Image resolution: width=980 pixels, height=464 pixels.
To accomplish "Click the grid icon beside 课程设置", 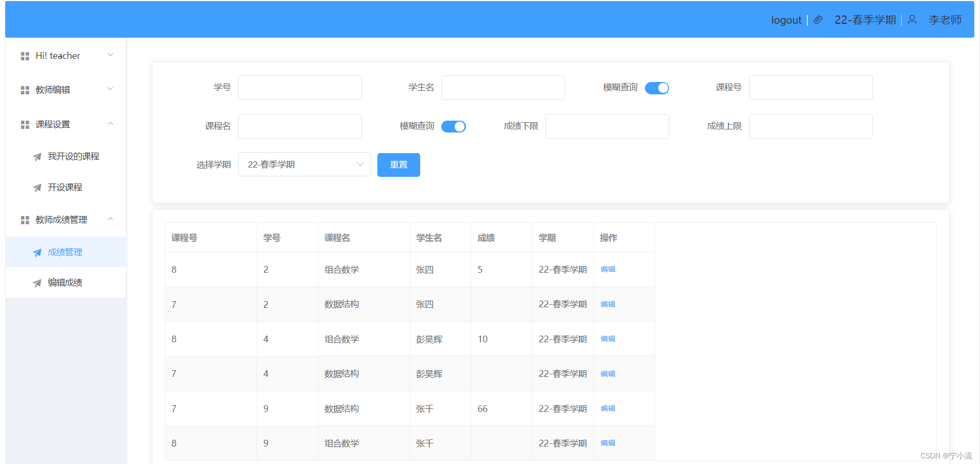I will [25, 125].
